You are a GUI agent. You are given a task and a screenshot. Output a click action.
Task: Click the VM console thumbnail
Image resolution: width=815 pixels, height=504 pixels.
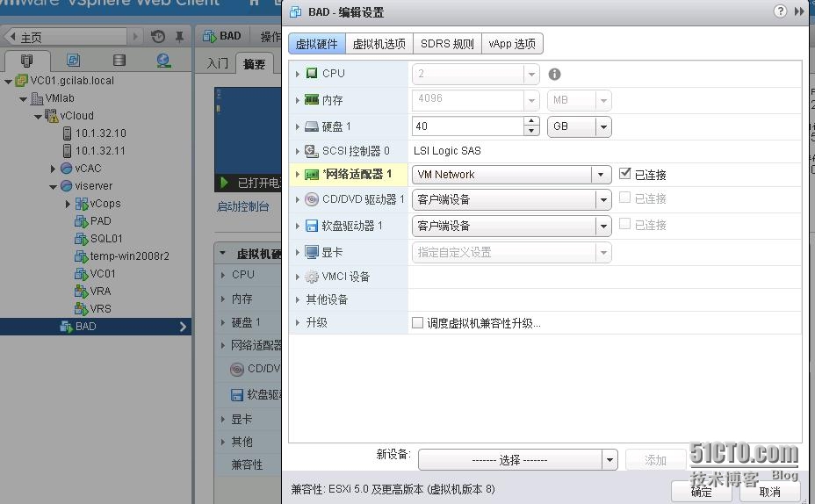tap(248, 133)
